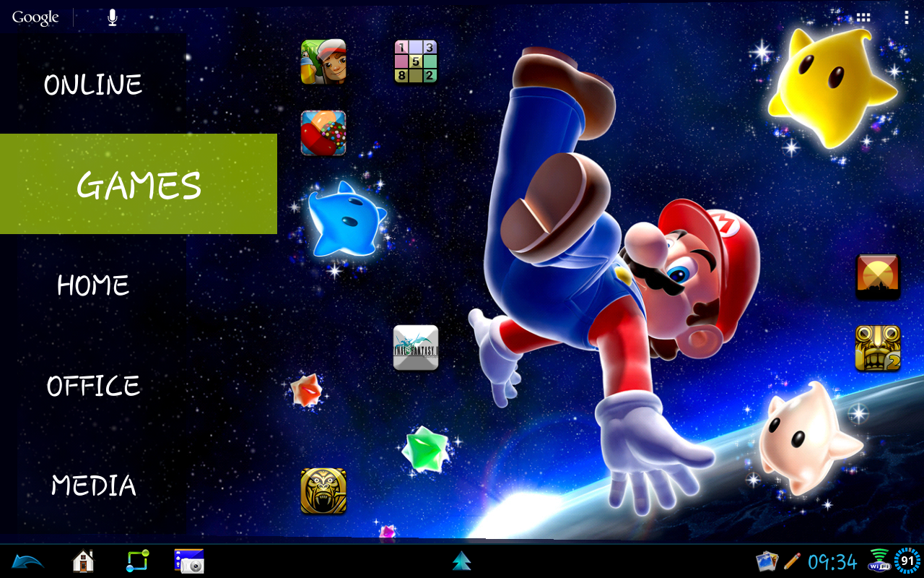Screen dimensions: 924x578
Task: Launch the Temple Run 2 icon
Action: click(x=878, y=348)
